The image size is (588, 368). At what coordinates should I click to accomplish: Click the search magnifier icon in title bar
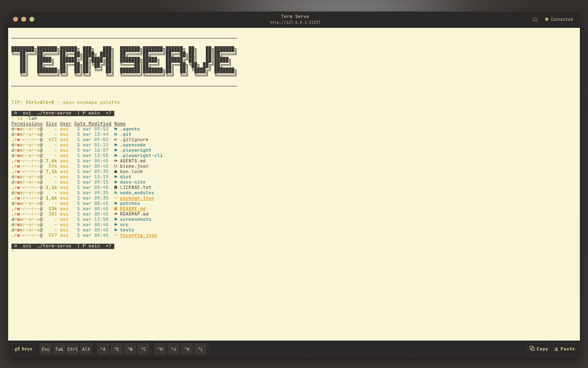click(535, 19)
